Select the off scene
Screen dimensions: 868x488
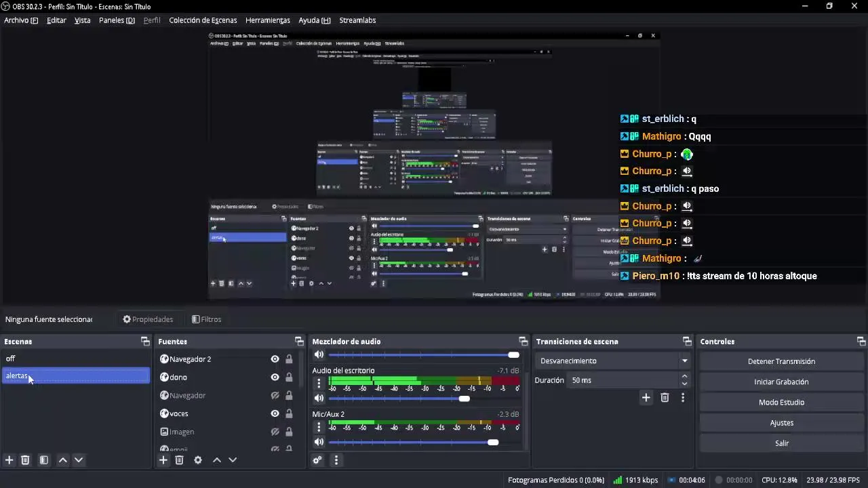[x=76, y=359]
